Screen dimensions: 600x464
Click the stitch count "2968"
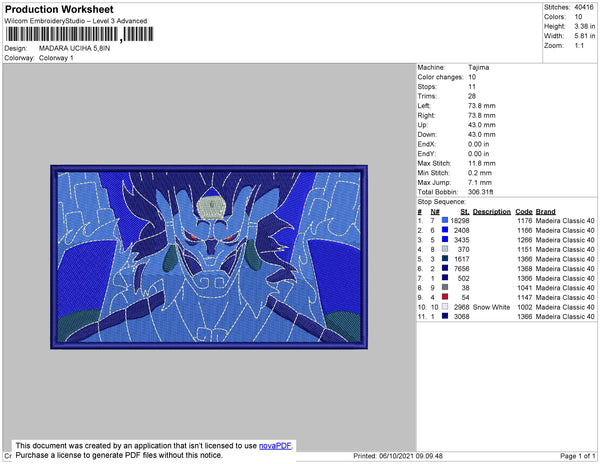pos(461,307)
